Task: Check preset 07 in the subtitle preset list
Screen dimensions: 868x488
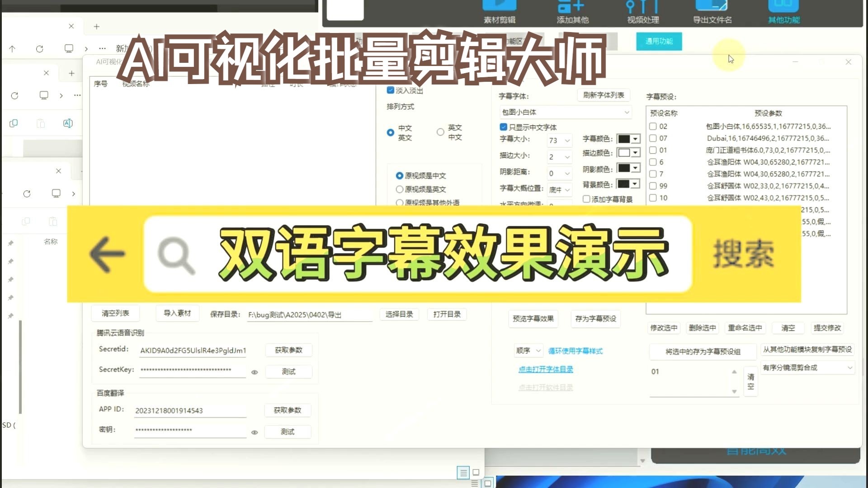Action: point(653,138)
